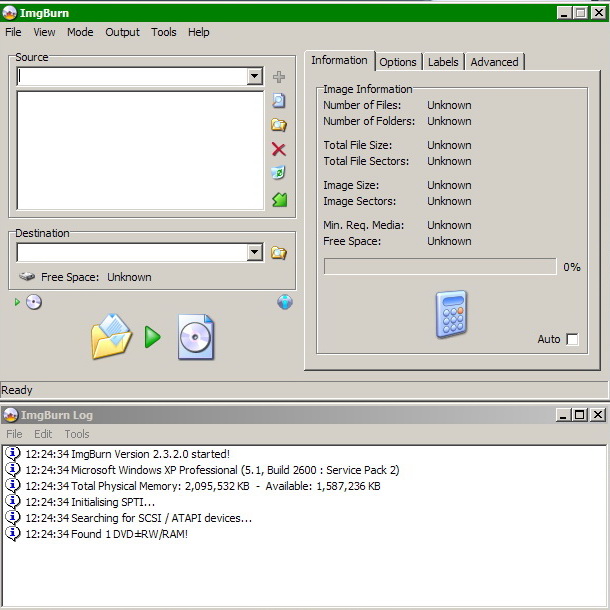The height and width of the screenshot is (610, 610).
Task: Open Edit menu in ImgBurn Log window
Action: (x=43, y=434)
